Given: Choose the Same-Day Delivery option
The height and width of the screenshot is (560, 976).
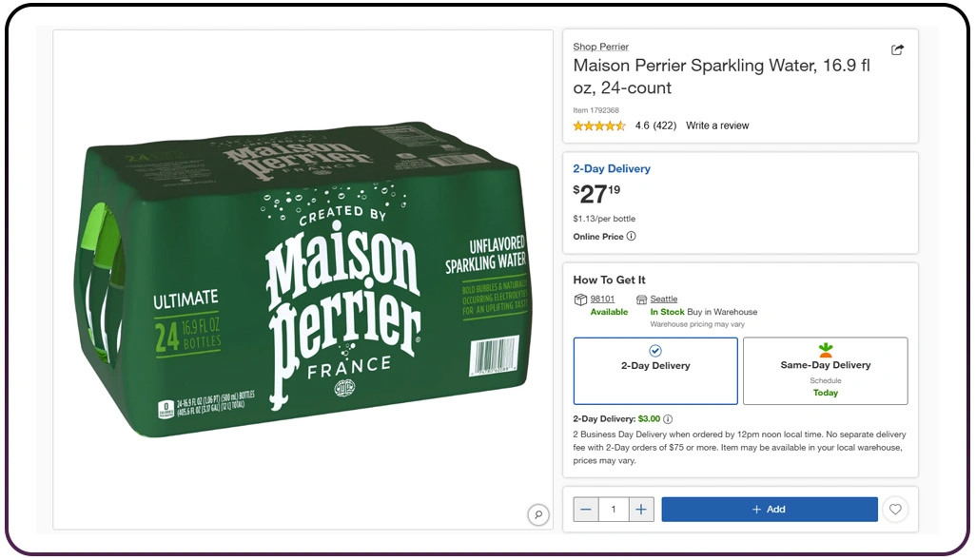Looking at the screenshot, I should (825, 370).
